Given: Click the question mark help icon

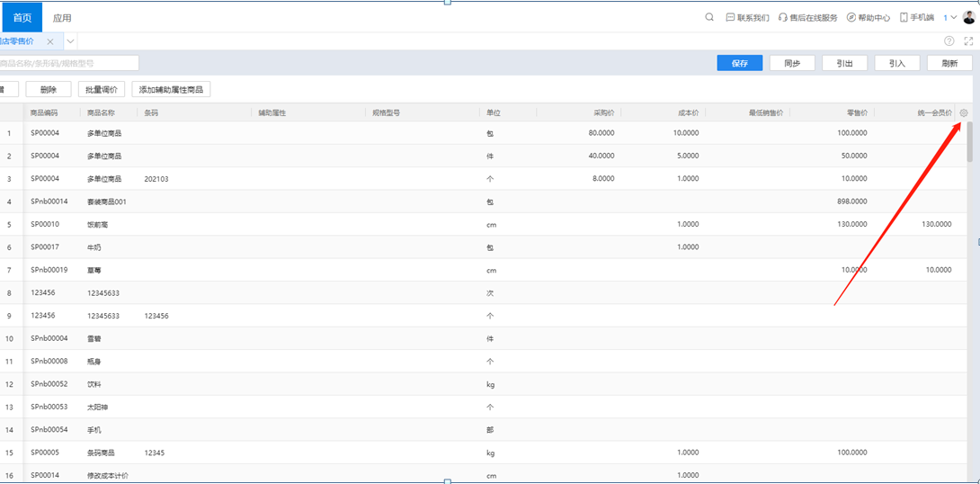Looking at the screenshot, I should pos(949,41).
